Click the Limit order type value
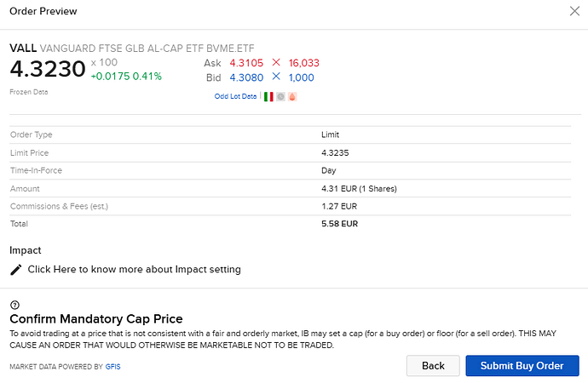The width and height of the screenshot is (588, 383). coord(330,134)
